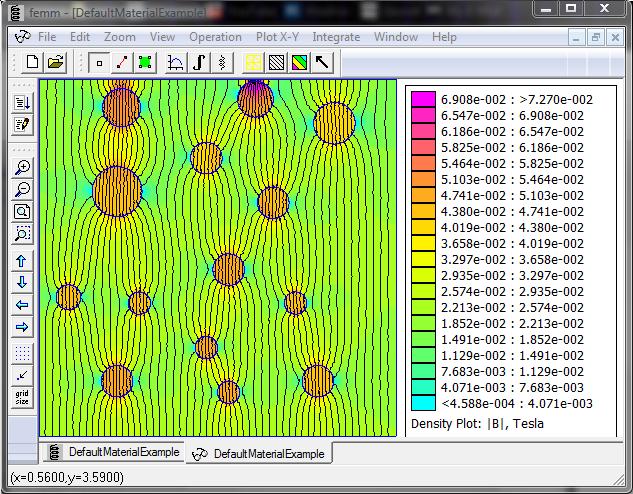Toggle the show grid dots icon
The image size is (633, 494).
click(22, 354)
